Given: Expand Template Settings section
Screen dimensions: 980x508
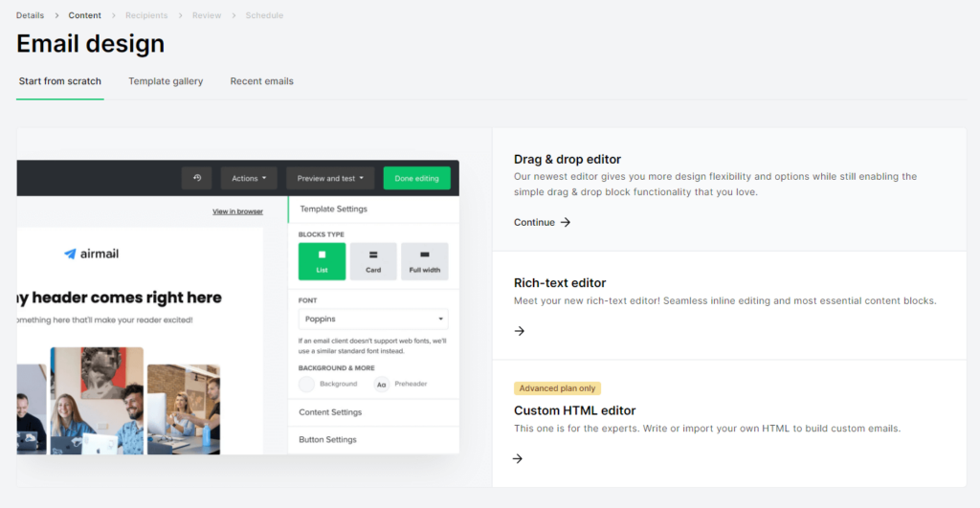Looking at the screenshot, I should coord(374,210).
